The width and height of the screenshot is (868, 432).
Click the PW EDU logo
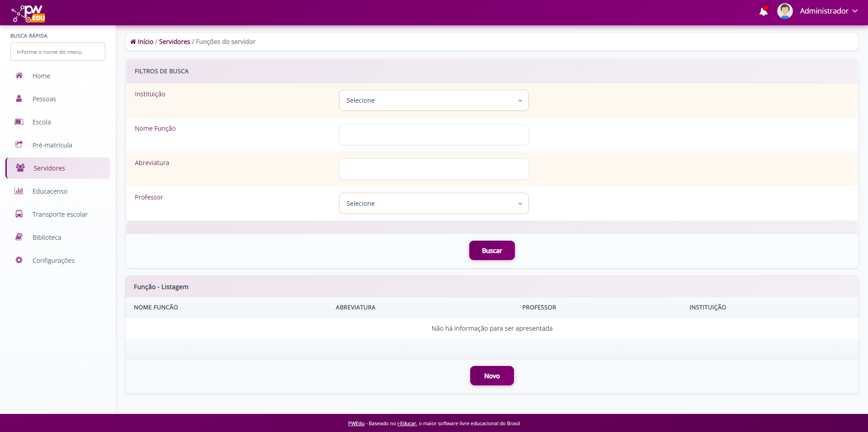pyautogui.click(x=28, y=13)
